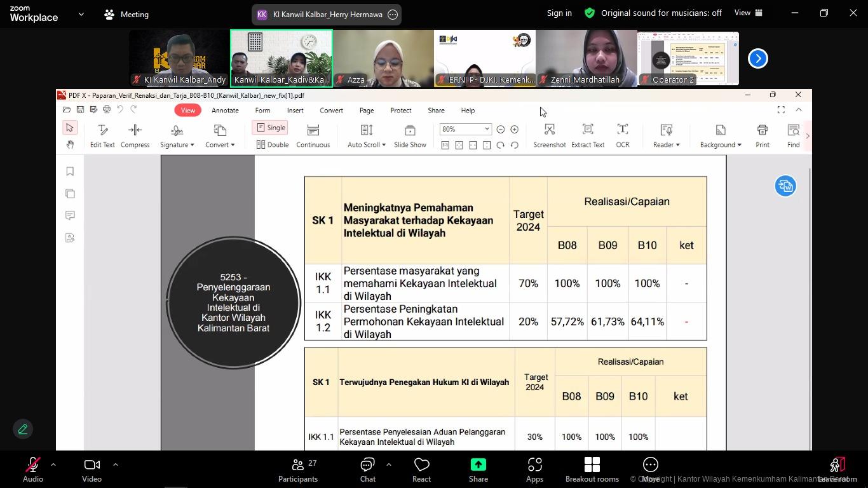This screenshot has height=488, width=868.
Task: Click the Edit Text tool
Action: pyautogui.click(x=102, y=135)
